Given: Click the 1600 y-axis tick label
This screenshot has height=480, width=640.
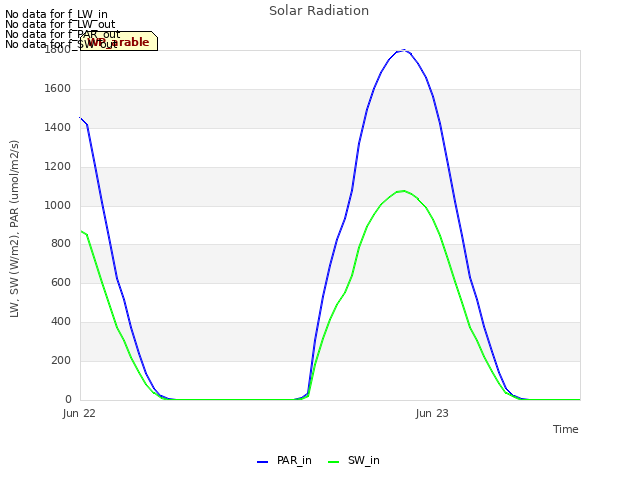Looking at the screenshot, I should tap(58, 89).
